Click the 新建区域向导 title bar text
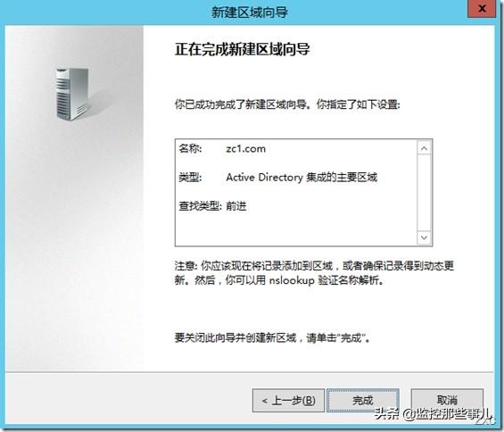This screenshot has width=504, height=432. pos(249,12)
